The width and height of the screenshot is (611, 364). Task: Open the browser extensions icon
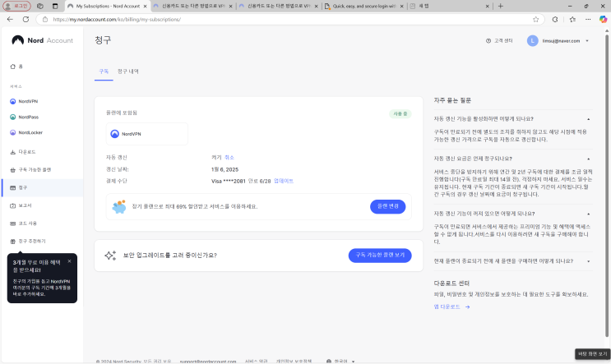coord(555,19)
